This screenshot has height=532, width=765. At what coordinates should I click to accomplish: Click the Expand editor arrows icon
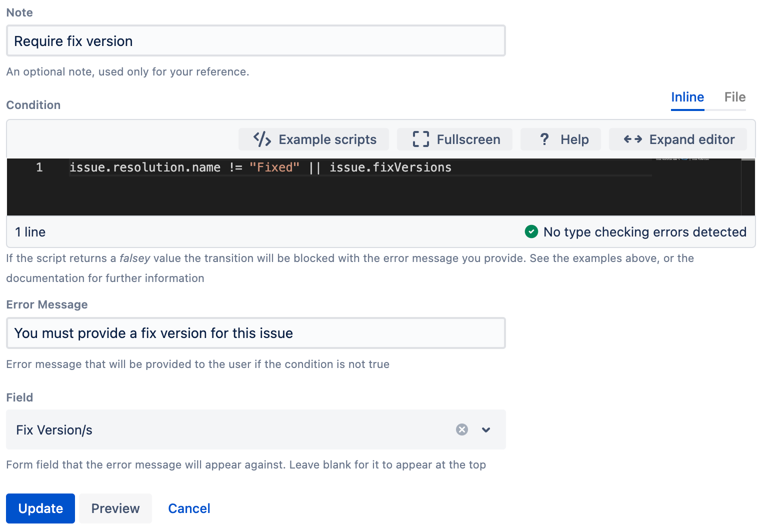[x=633, y=139]
